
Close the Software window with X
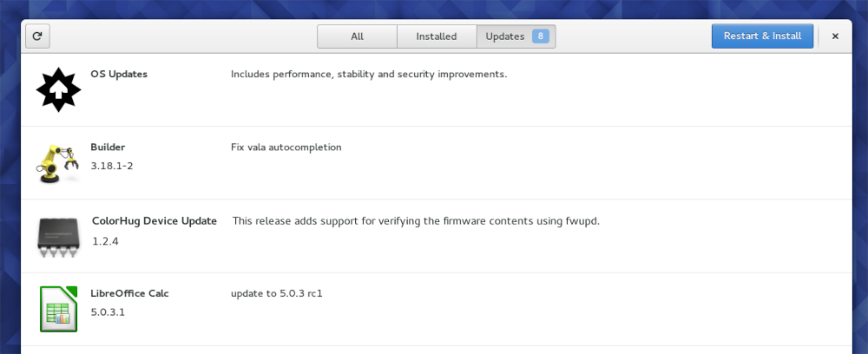pos(835,36)
